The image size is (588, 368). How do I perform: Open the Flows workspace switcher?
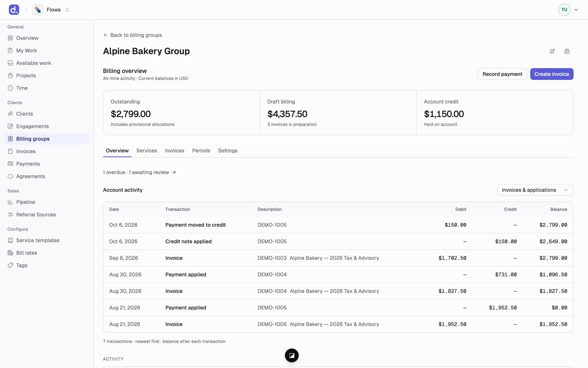tap(51, 10)
